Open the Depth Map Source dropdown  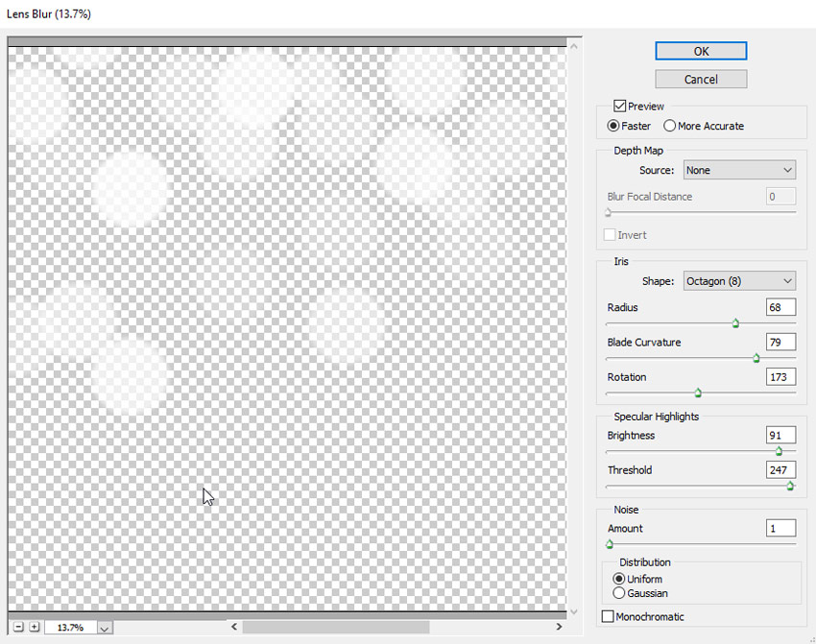pos(739,170)
